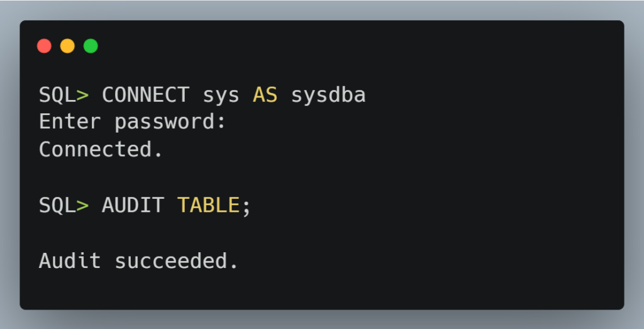Click the yellow AS keyword

tap(265, 95)
